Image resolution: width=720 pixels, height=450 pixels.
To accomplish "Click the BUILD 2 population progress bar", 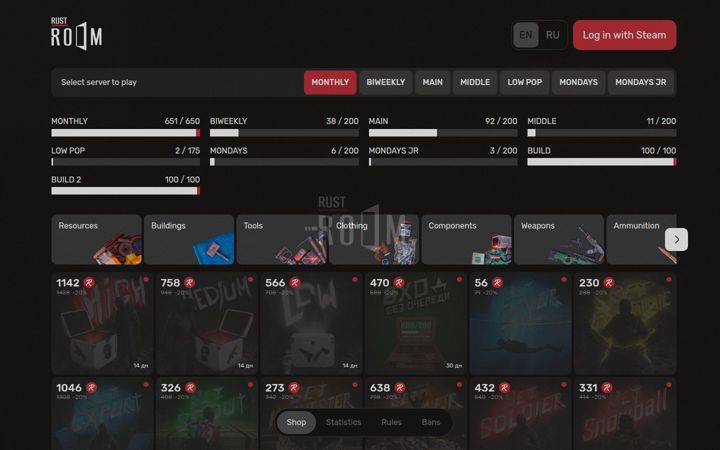I will pos(125,191).
